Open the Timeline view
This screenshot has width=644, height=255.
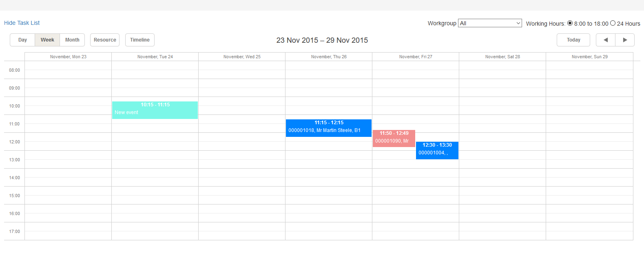click(x=140, y=40)
